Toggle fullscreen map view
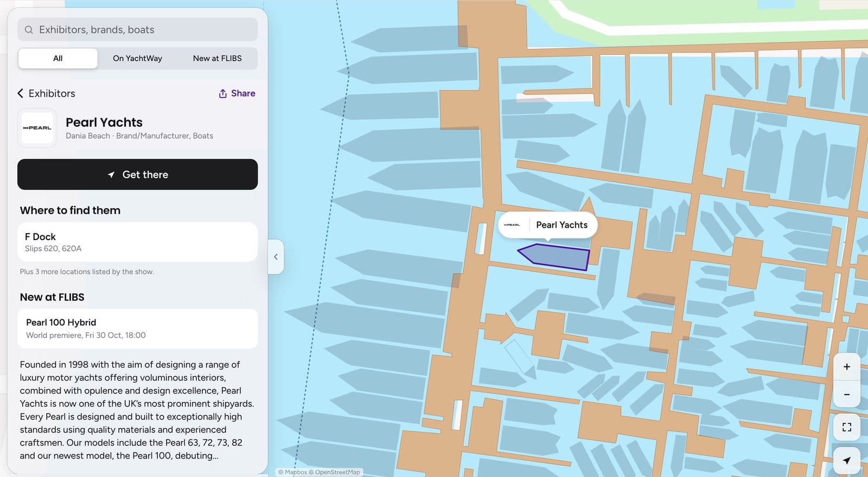Image resolution: width=868 pixels, height=477 pixels. pos(846,427)
